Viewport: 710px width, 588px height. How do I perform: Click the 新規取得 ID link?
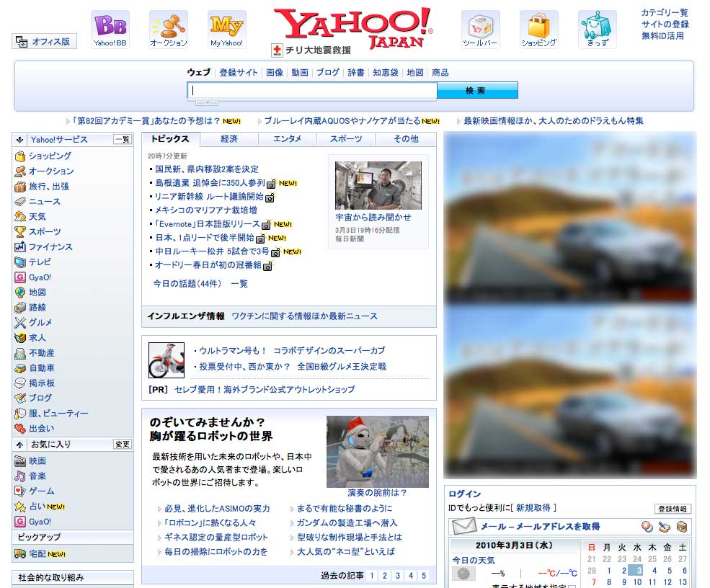tap(533, 508)
